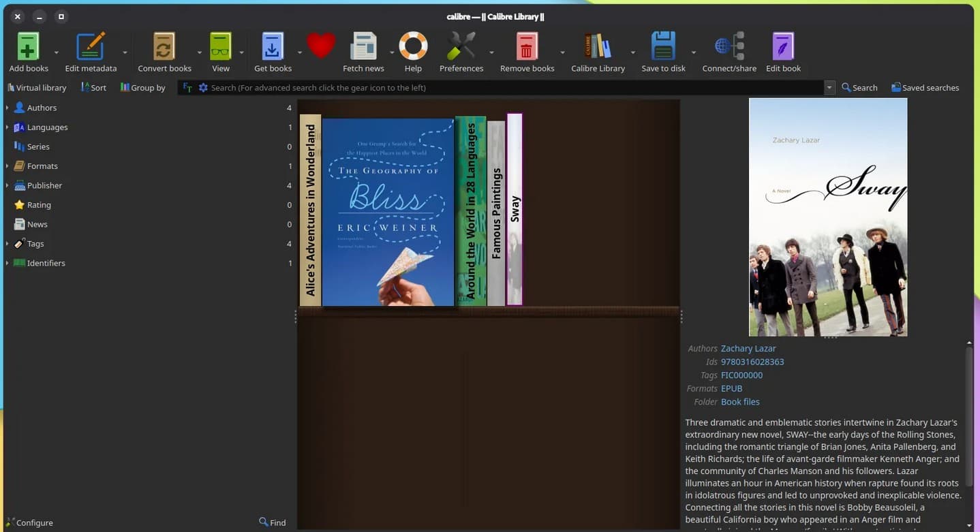Viewport: 980px width, 532px height.
Task: Toggle full text search icon in search bar
Action: tap(187, 88)
